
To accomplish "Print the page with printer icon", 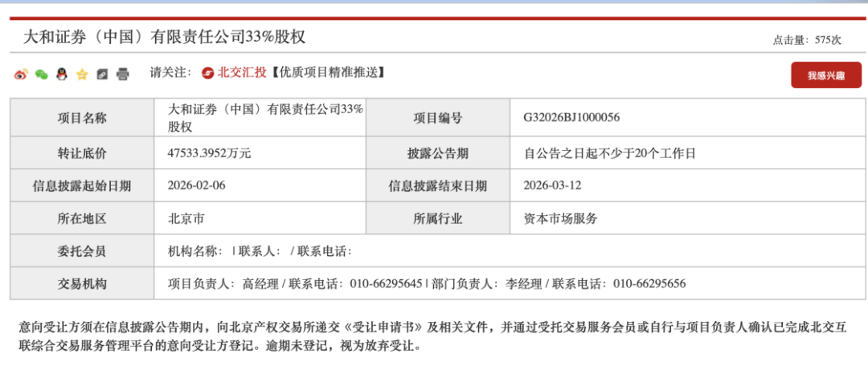I will point(122,75).
